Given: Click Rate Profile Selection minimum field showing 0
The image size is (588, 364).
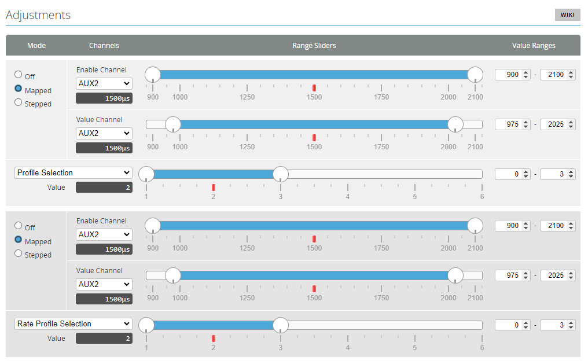Looking at the screenshot, I should click(x=508, y=325).
